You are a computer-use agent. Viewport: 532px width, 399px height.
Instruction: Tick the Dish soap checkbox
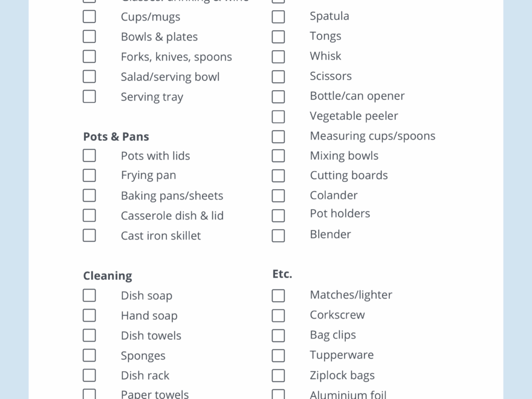point(89,296)
